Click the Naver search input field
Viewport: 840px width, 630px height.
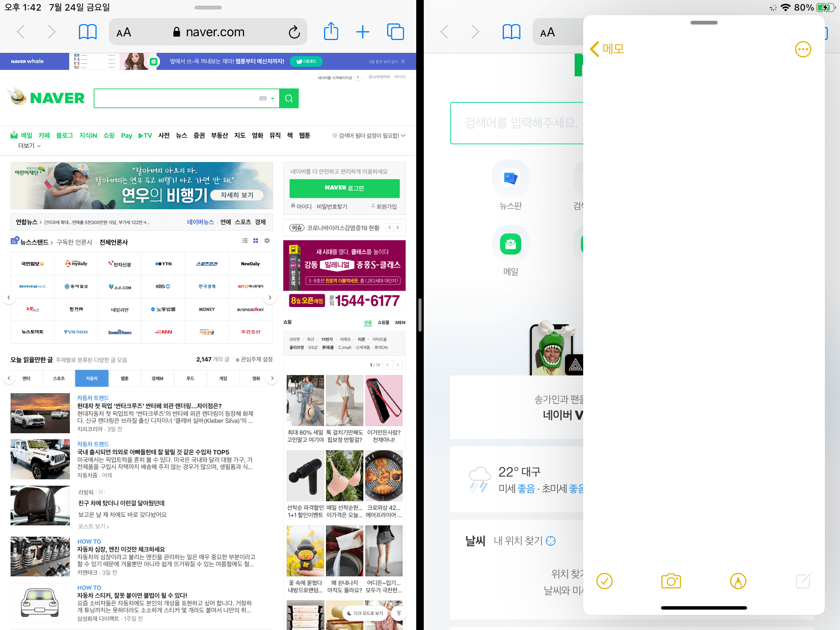pyautogui.click(x=174, y=98)
